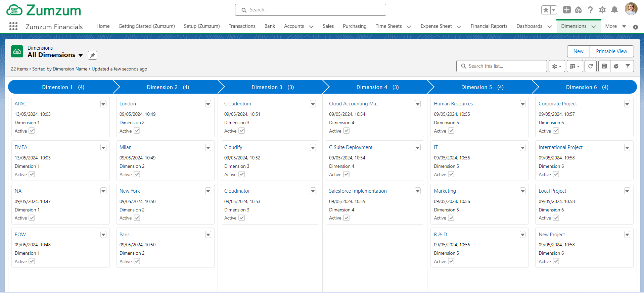Image resolution: width=644 pixels, height=293 pixels.
Task: Click the Trailhead guidance cloud icon
Action: 578,10
